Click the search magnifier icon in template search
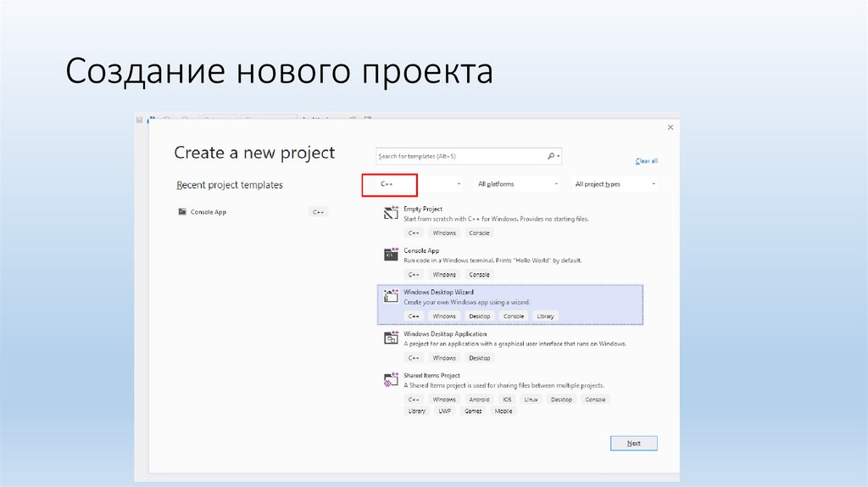Screen dimensions: 868x487 551,156
